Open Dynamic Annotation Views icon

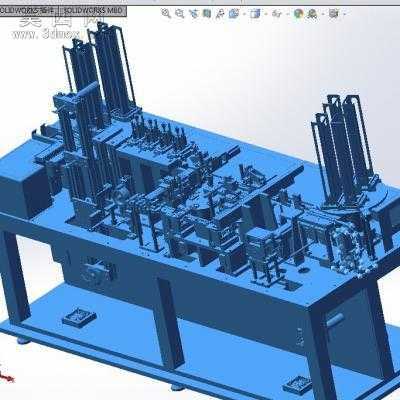(x=220, y=14)
